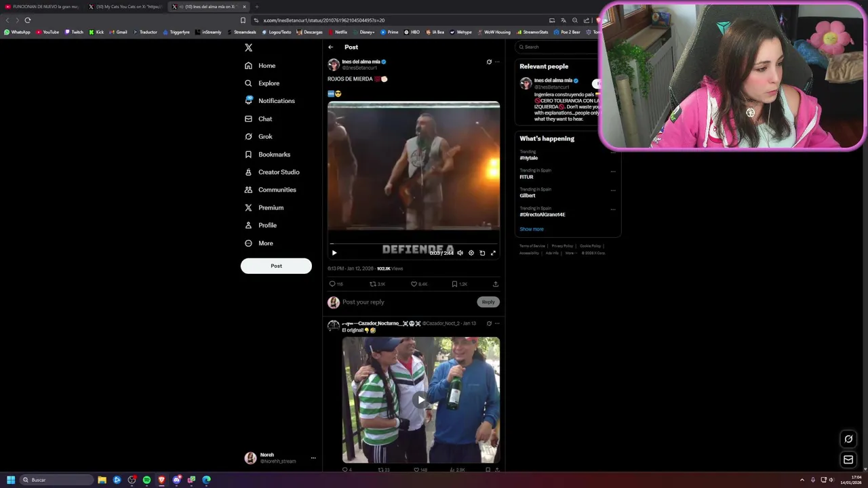
Task: Like the main post
Action: tap(419, 284)
